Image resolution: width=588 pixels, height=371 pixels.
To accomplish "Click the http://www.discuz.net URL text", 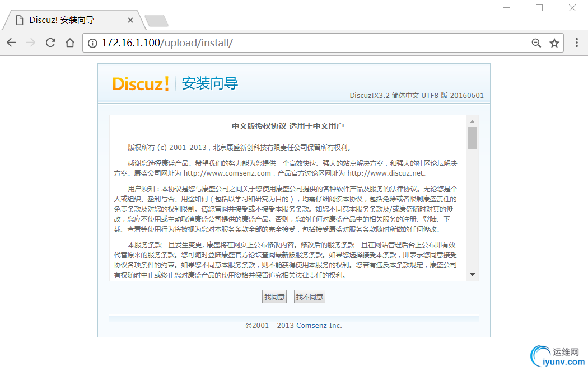I will click(x=385, y=173).
